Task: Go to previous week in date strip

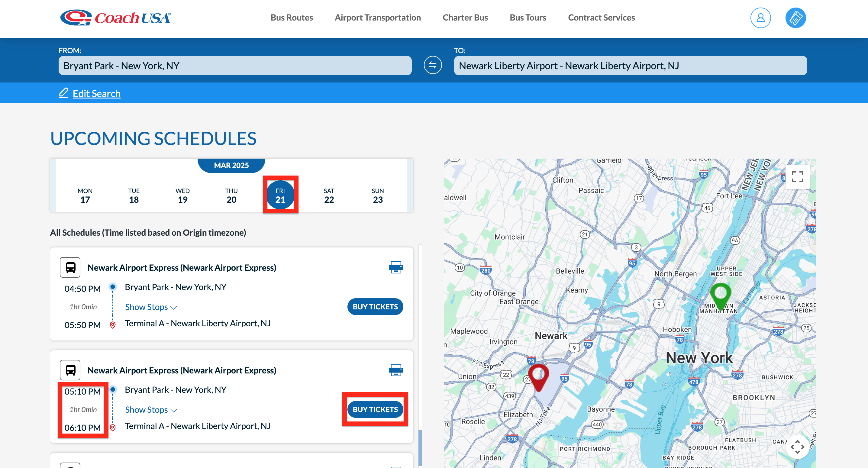Action: point(53,185)
